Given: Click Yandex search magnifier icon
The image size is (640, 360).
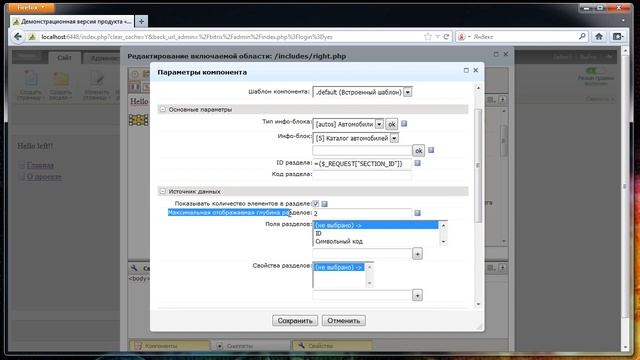Looking at the screenshot, I should [x=582, y=37].
